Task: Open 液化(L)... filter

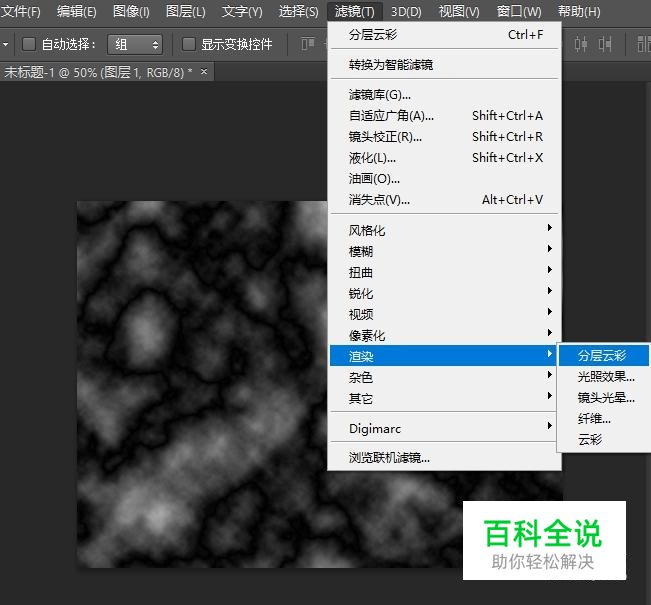Action: [x=445, y=158]
